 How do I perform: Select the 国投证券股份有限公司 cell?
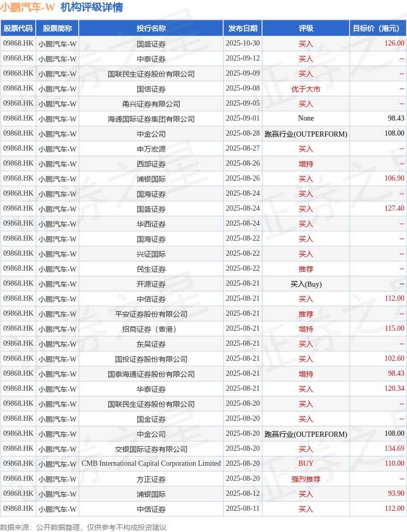click(x=151, y=359)
